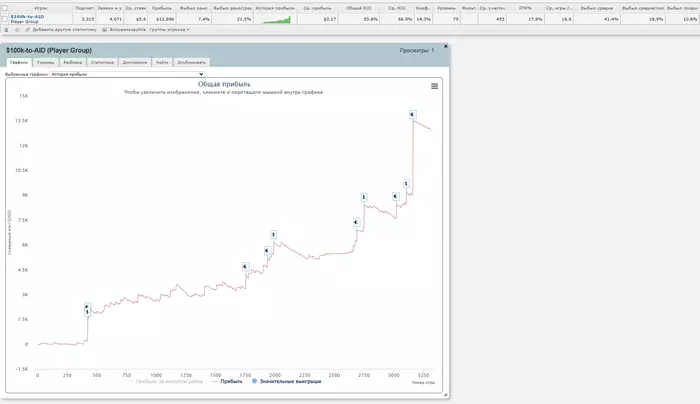This screenshot has width=700, height=404.
Task: Tick the select-all checkbox in table header
Action: tap(5, 8)
